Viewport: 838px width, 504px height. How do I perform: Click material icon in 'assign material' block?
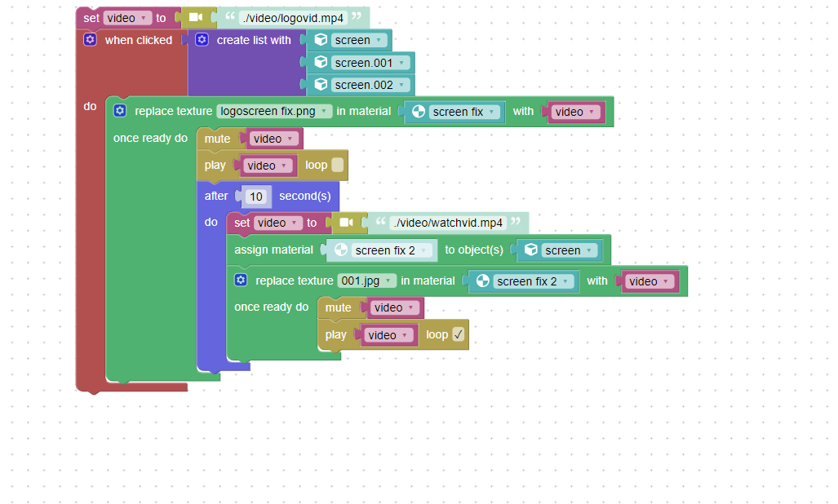(x=341, y=250)
